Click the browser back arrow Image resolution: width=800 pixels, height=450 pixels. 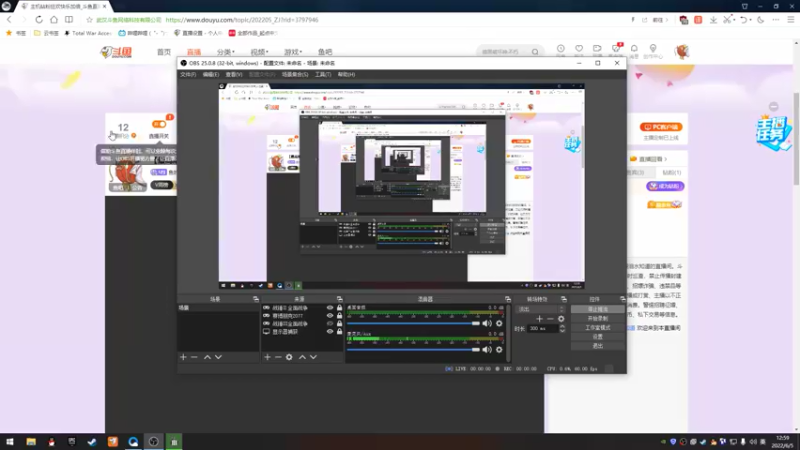(x=9, y=20)
